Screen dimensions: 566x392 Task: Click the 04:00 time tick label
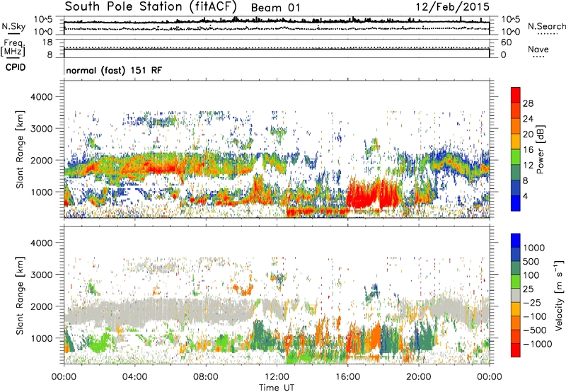tap(134, 377)
